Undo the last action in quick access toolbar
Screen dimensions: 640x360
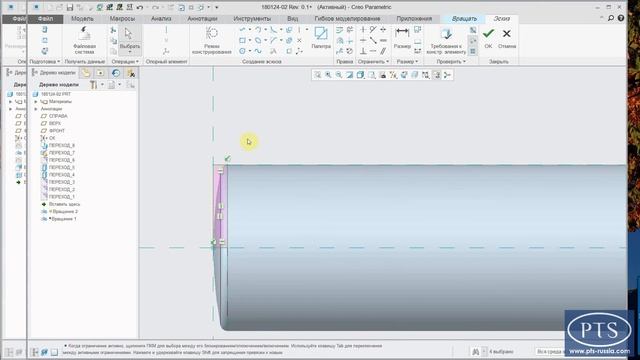(140, 7)
